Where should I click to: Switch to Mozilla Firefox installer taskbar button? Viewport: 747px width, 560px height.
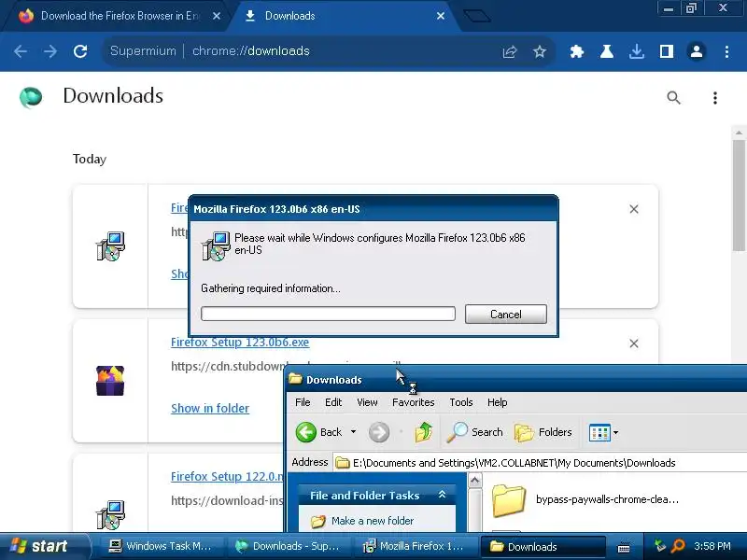click(x=414, y=547)
